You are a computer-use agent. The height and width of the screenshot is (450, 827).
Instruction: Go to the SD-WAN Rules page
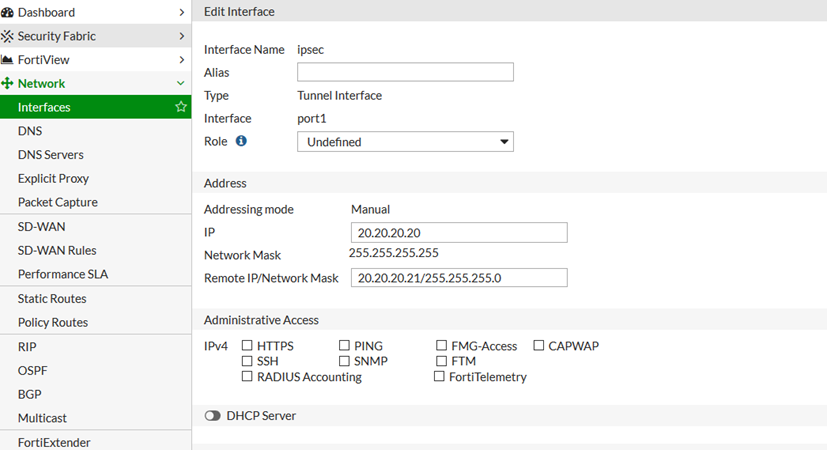(x=57, y=250)
